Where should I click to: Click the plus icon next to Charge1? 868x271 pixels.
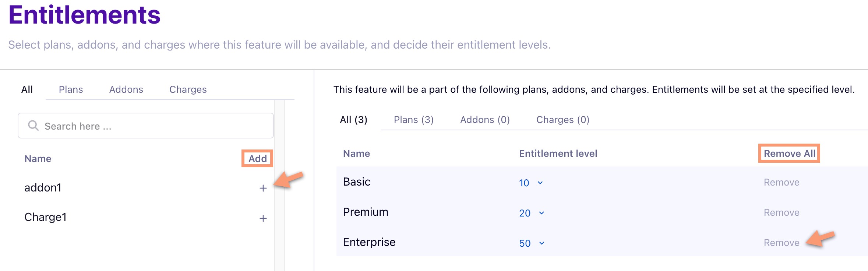(x=263, y=218)
